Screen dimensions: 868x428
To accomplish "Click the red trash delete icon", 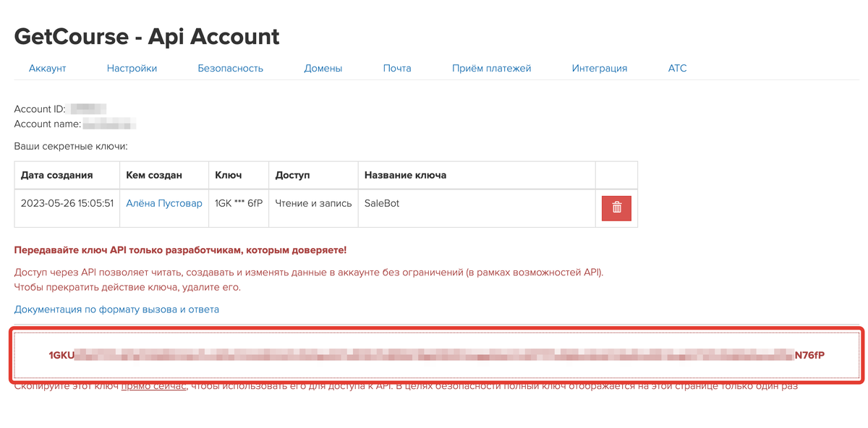I will (616, 207).
